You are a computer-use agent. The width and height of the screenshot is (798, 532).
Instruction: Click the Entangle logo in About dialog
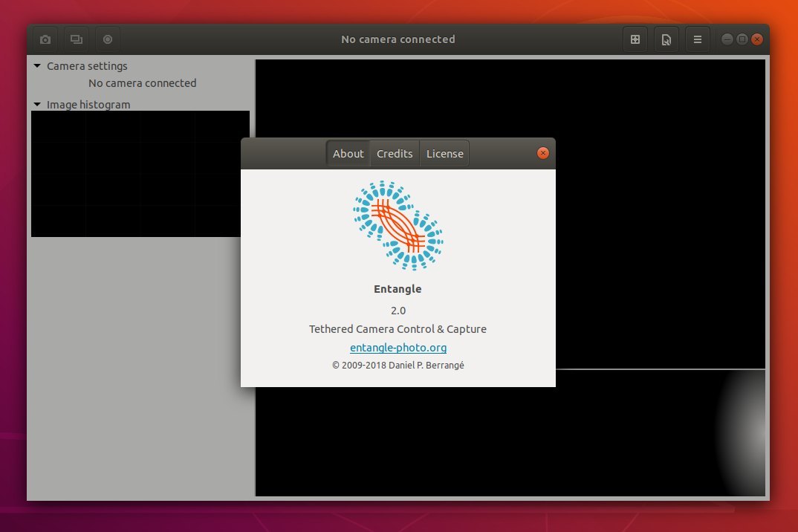[x=398, y=225]
